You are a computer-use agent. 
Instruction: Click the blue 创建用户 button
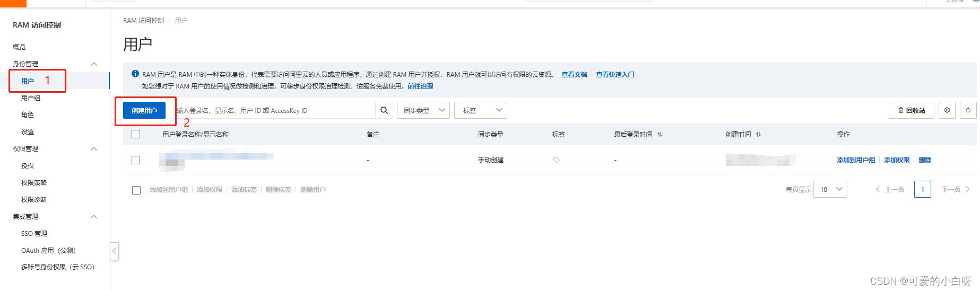click(x=144, y=110)
